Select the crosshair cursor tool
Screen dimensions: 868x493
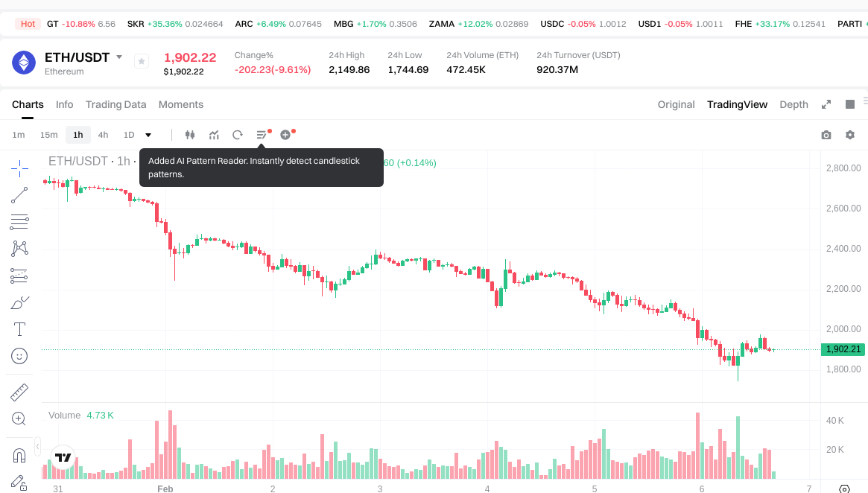coord(19,168)
